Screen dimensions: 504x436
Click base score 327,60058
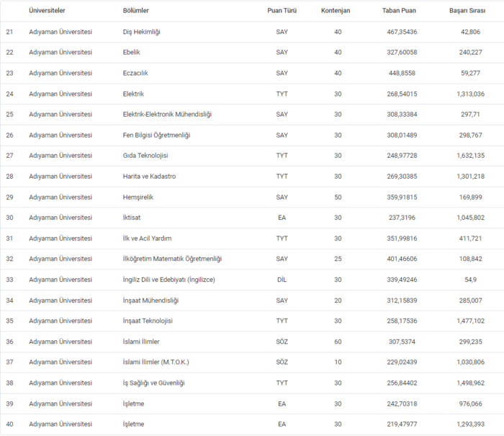pos(402,52)
